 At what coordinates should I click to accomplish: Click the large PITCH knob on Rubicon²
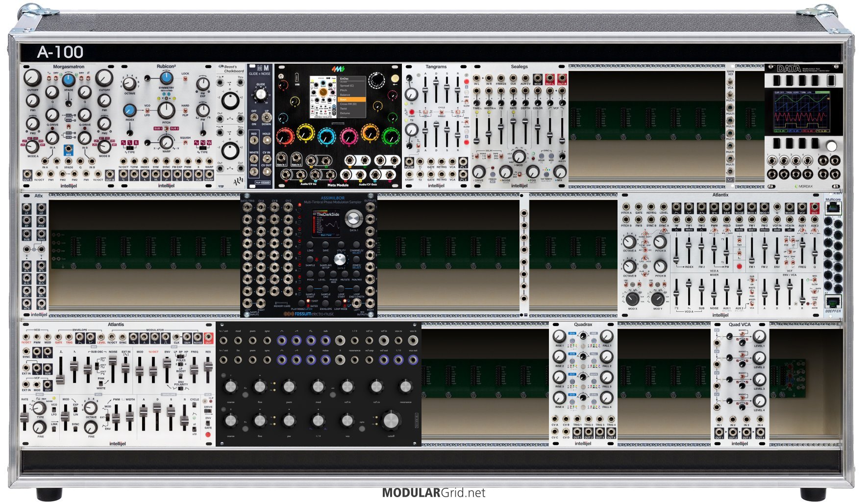(166, 110)
